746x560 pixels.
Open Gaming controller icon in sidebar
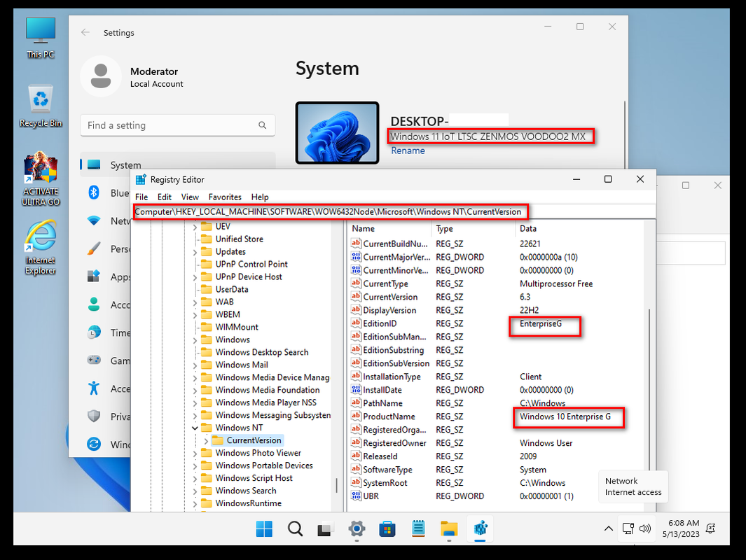tap(94, 360)
